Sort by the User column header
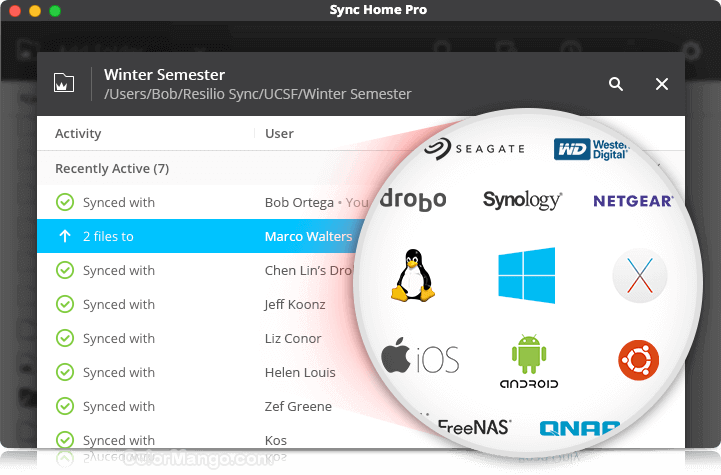The width and height of the screenshot is (721, 475). [279, 134]
